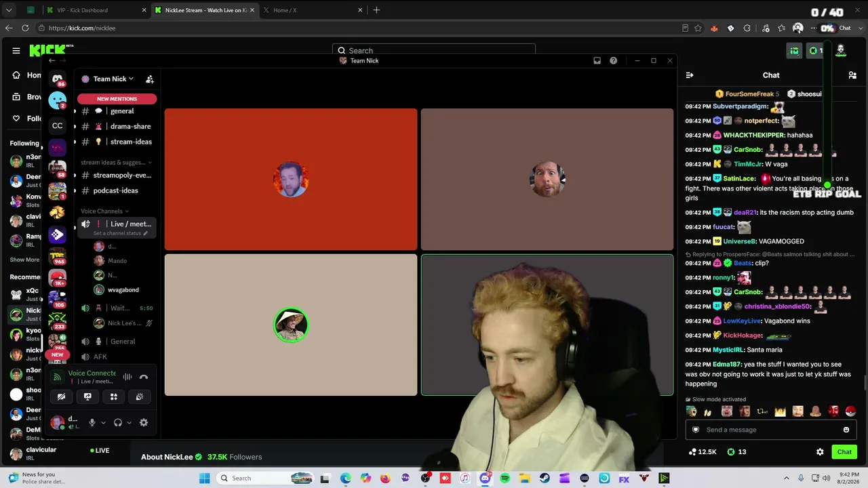This screenshot has height=488, width=868.
Task: Select the straw-hat user video tile
Action: (x=291, y=325)
